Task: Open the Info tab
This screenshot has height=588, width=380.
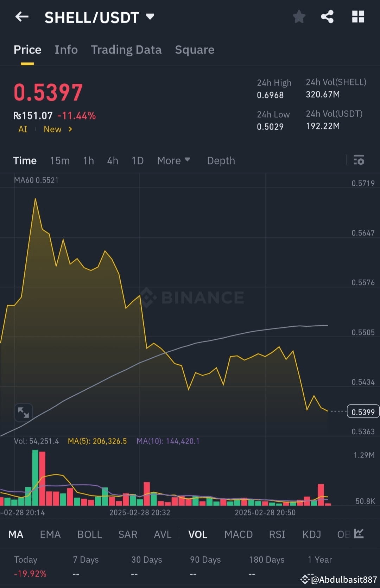Action: pyautogui.click(x=66, y=50)
